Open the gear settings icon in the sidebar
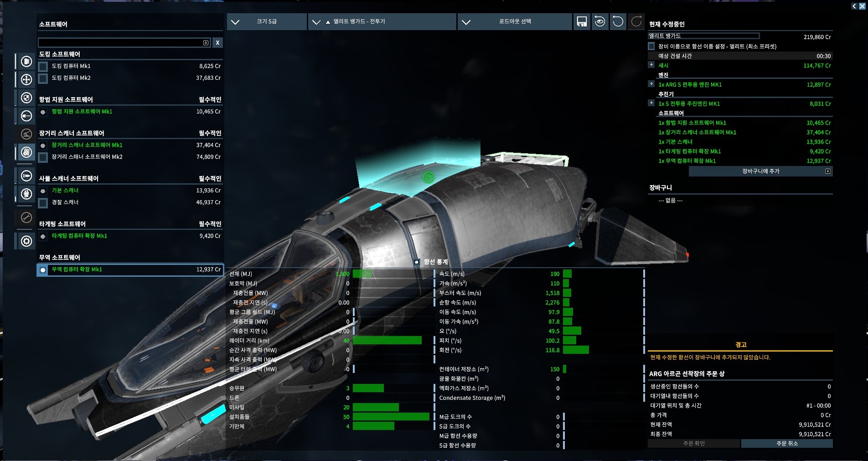Screen dimensions: 868x461 (26, 241)
